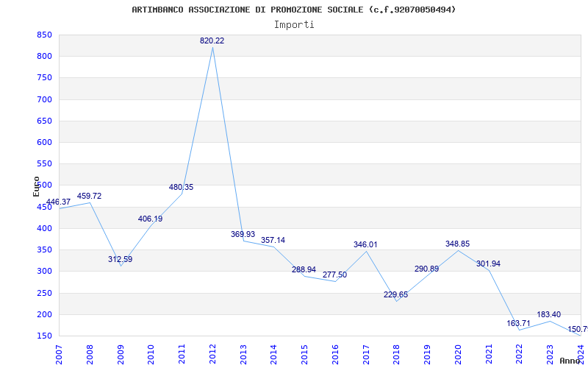Select the year 2014 axis label

click(273, 355)
